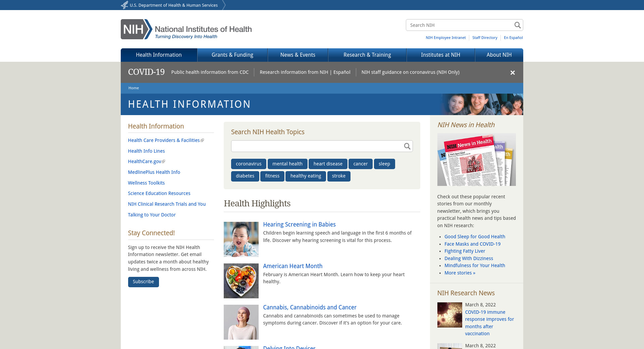The width and height of the screenshot is (644, 349).
Task: Click the Health Topics search magnifier icon
Action: (407, 146)
